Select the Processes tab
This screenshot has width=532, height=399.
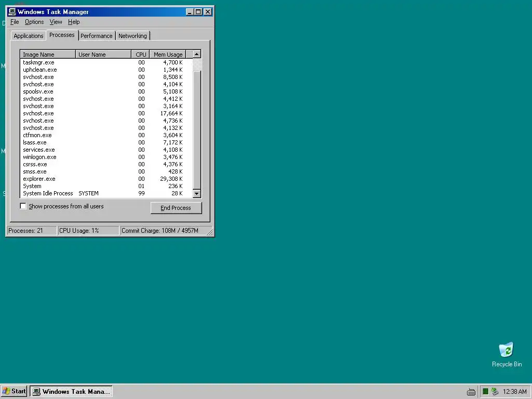click(x=62, y=35)
